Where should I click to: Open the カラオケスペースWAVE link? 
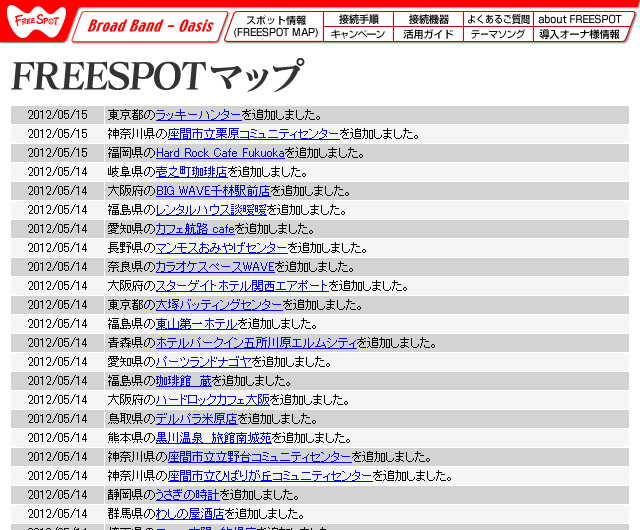pos(215,267)
